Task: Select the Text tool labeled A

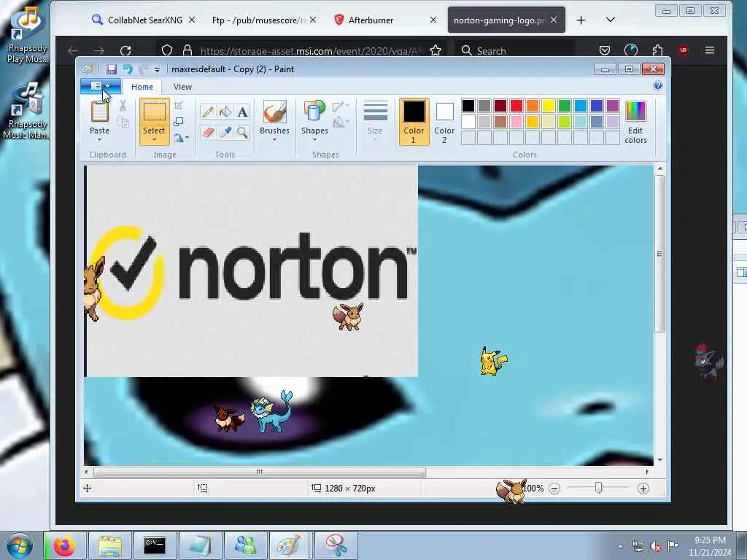Action: point(242,112)
